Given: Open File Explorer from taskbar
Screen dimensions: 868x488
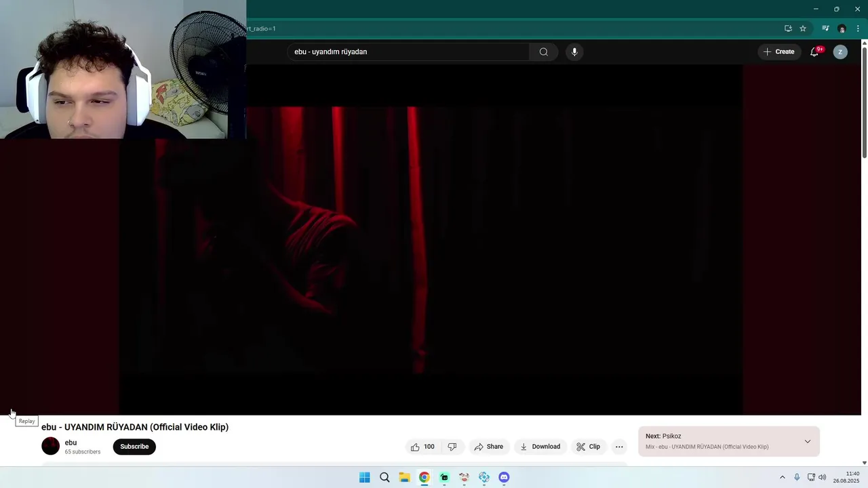Looking at the screenshot, I should pyautogui.click(x=404, y=477).
